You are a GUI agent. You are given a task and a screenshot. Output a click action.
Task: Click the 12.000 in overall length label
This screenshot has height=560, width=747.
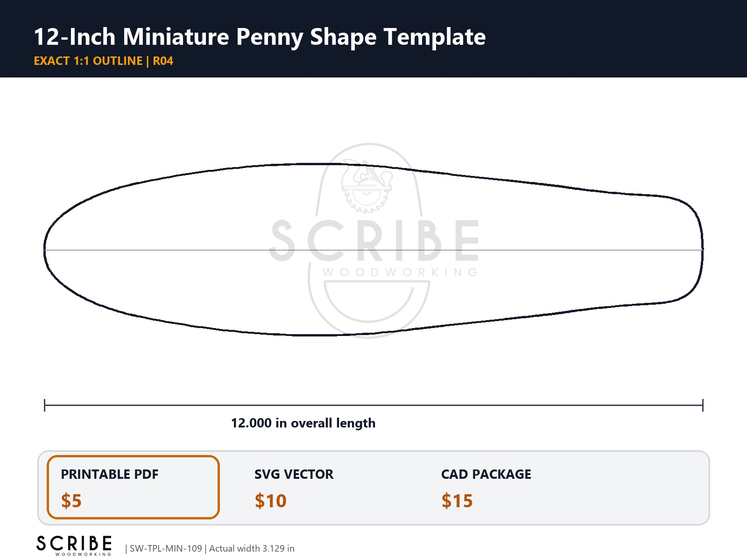pos(303,423)
